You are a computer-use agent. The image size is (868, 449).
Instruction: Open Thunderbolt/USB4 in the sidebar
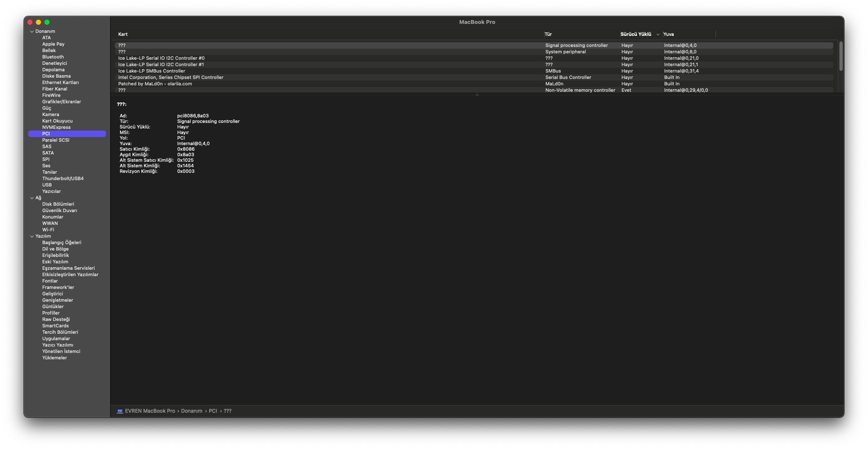coord(63,178)
